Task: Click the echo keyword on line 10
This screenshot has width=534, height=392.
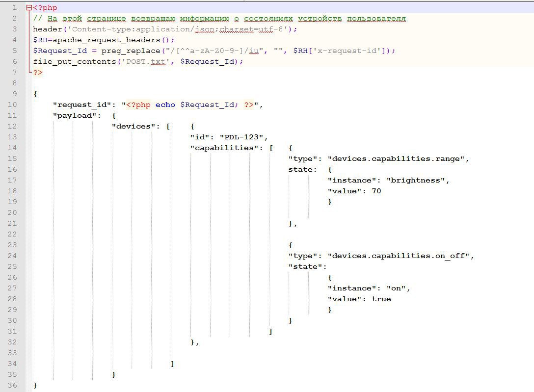Action: click(165, 105)
